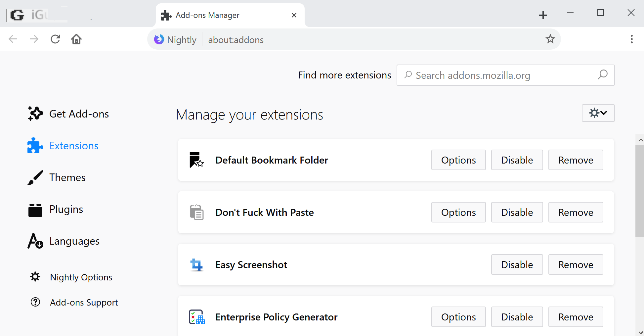Select the Get Add-ons sidebar item
Image resolution: width=644 pixels, height=336 pixels.
click(x=79, y=114)
